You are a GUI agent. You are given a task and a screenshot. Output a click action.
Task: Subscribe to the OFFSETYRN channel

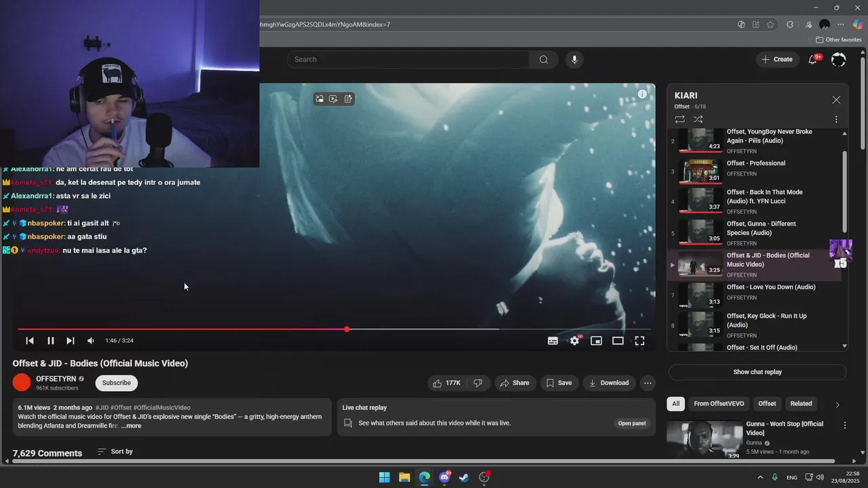[x=117, y=383]
